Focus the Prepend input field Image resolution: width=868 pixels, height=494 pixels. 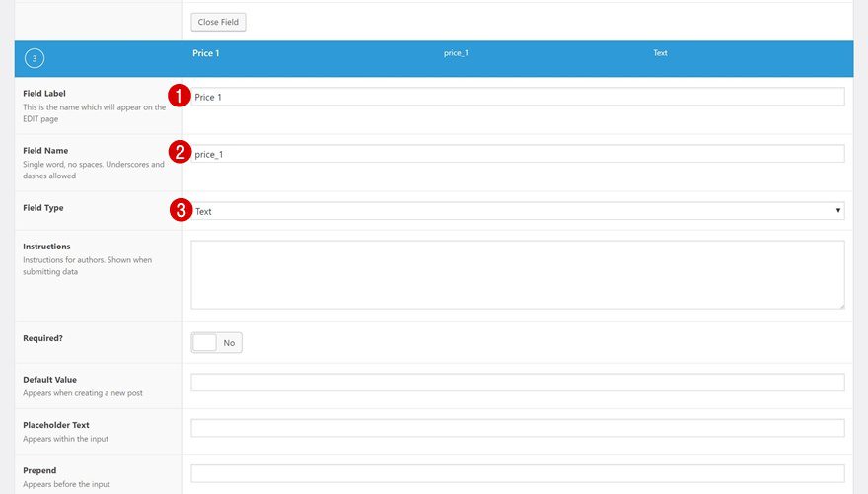coord(518,473)
